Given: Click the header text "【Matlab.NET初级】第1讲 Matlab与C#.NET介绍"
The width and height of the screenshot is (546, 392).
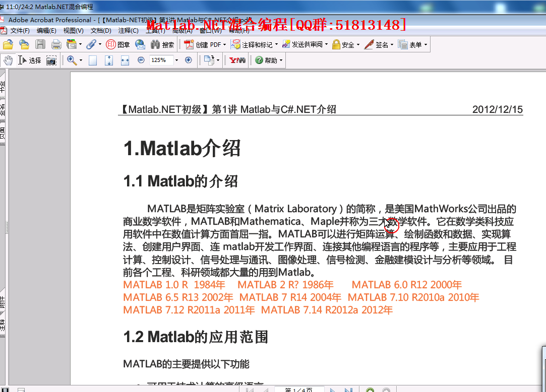Looking at the screenshot, I should pos(228,109).
